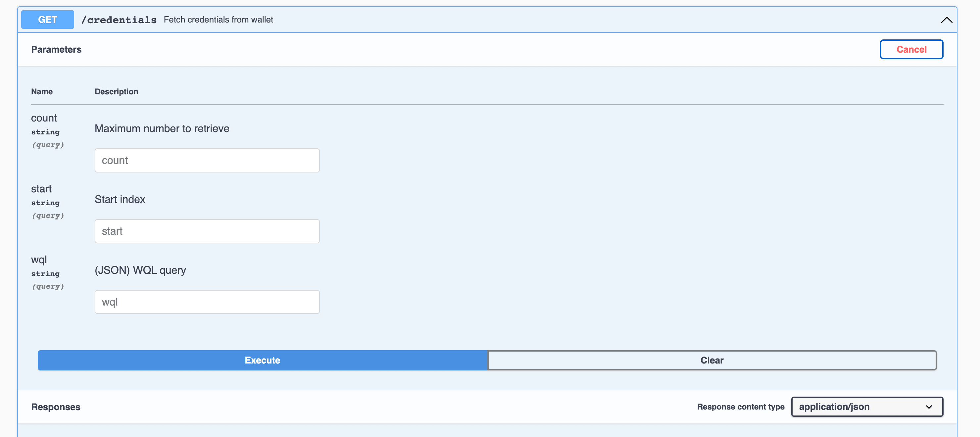Focus the start index input field
This screenshot has width=980, height=437.
[x=207, y=231]
